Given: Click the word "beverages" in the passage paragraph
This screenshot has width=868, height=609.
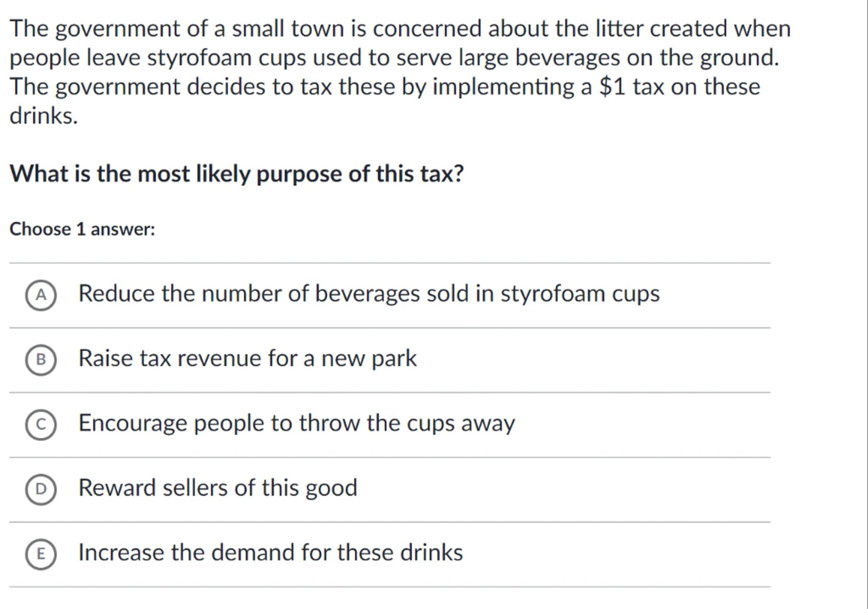Looking at the screenshot, I should [567, 58].
